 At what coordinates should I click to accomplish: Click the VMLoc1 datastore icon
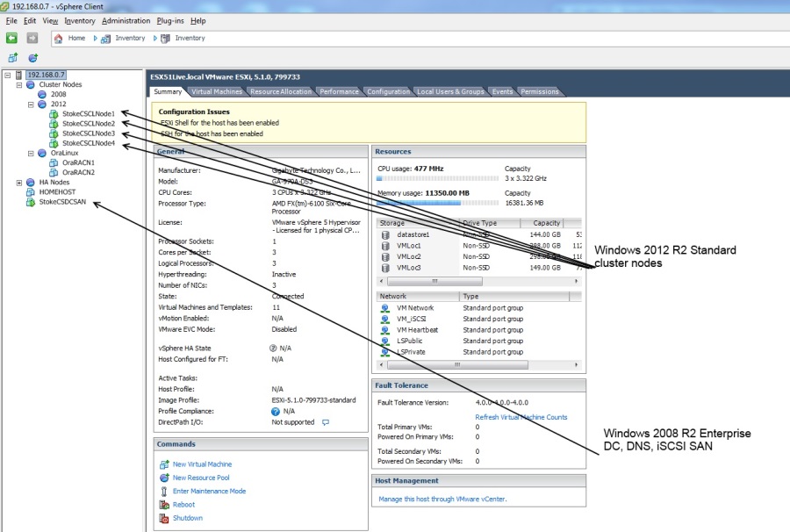click(x=385, y=246)
